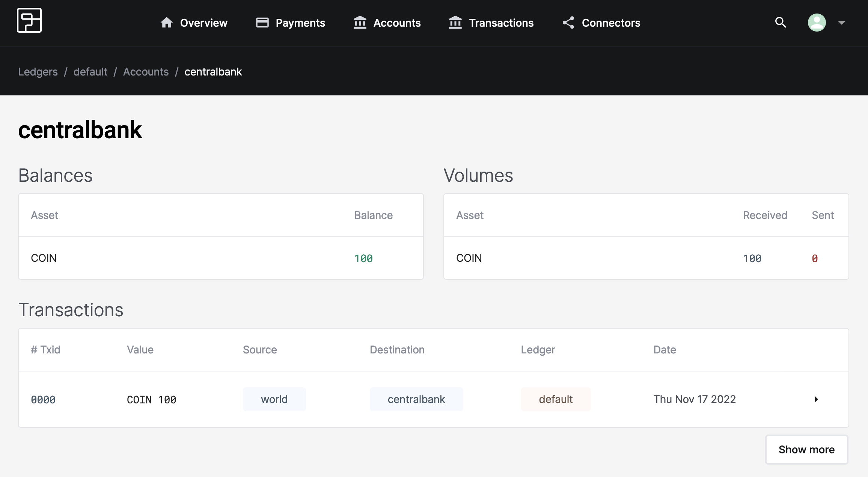Click the green user avatar
Viewport: 868px width, 477px height.
click(817, 23)
